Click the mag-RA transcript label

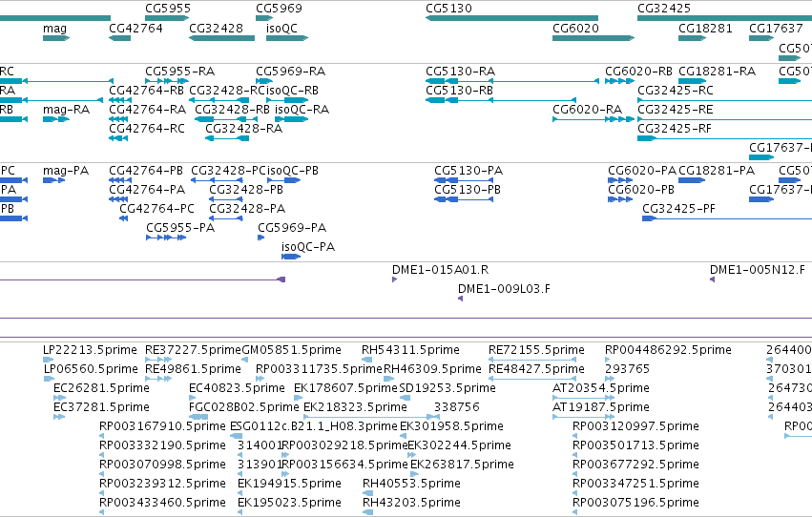(x=66, y=109)
